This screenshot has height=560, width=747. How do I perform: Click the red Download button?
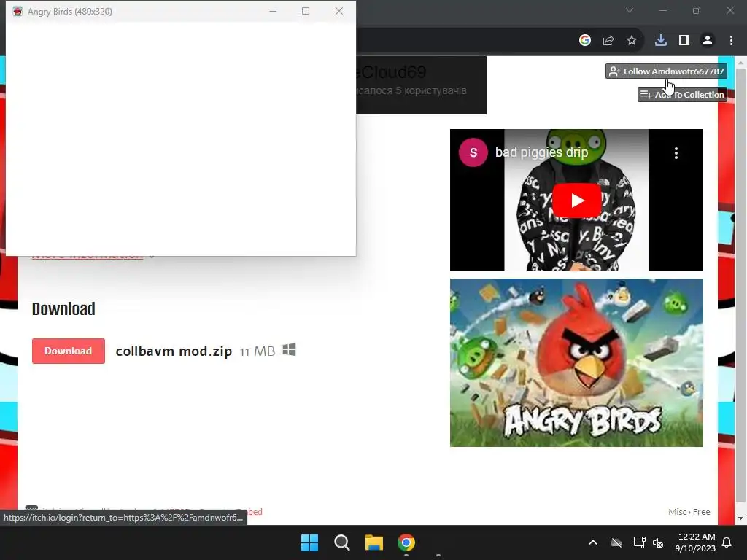point(68,351)
